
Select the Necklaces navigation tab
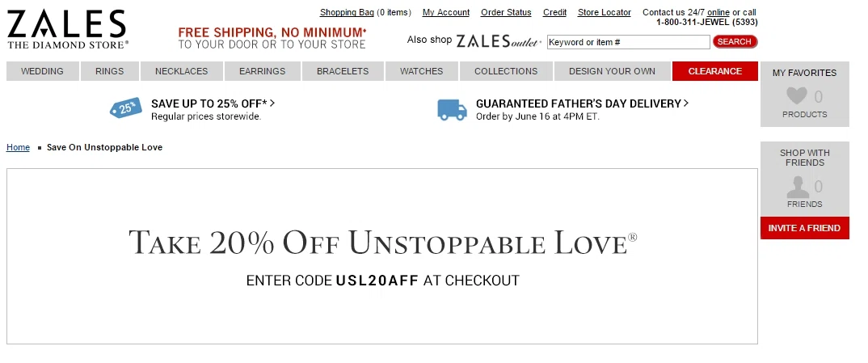click(x=182, y=71)
